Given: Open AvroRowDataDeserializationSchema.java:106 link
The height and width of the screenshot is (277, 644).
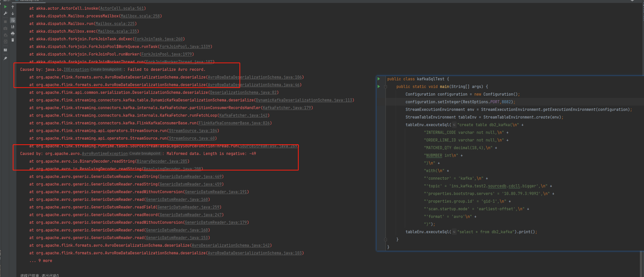Looking at the screenshot, I should tap(255, 77).
